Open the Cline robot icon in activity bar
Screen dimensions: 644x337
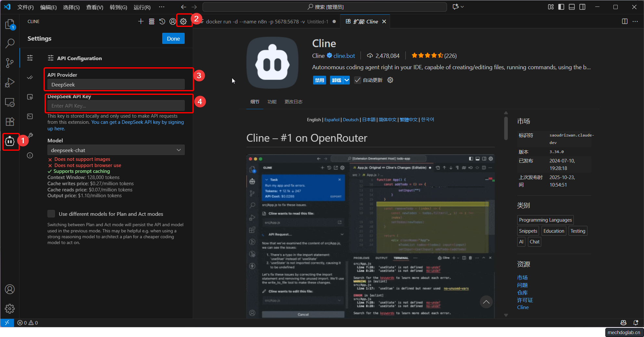tap(10, 141)
